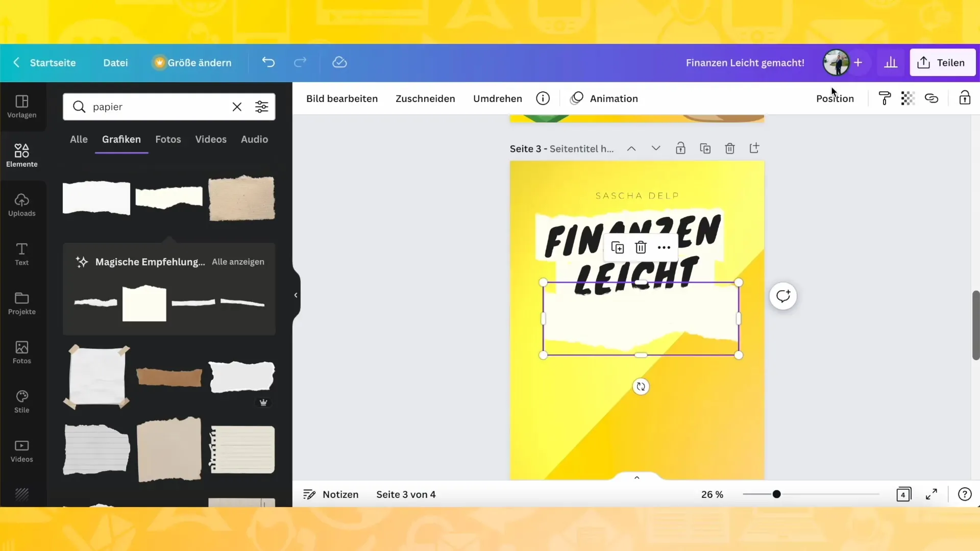Click the delete trash icon on Seite 3
Image resolution: width=980 pixels, height=551 pixels.
[729, 148]
